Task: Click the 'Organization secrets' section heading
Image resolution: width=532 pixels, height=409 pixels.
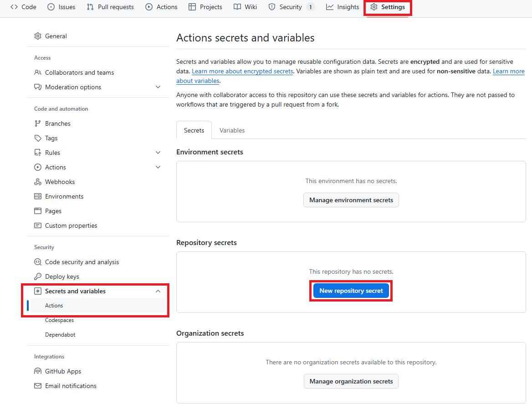Action: click(210, 333)
